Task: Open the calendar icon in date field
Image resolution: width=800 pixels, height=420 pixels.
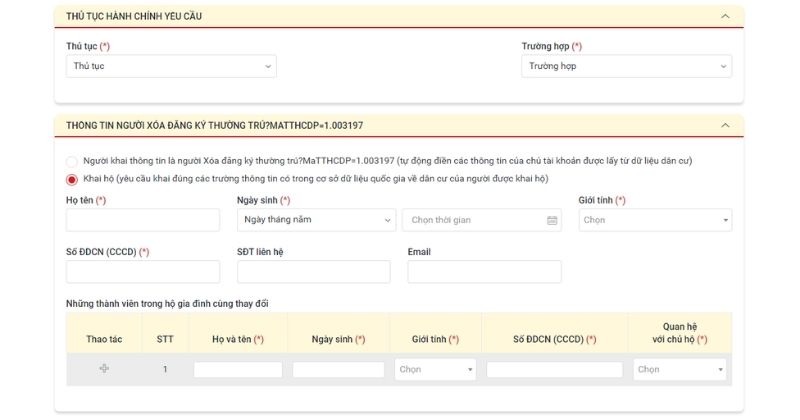Action: 552,220
